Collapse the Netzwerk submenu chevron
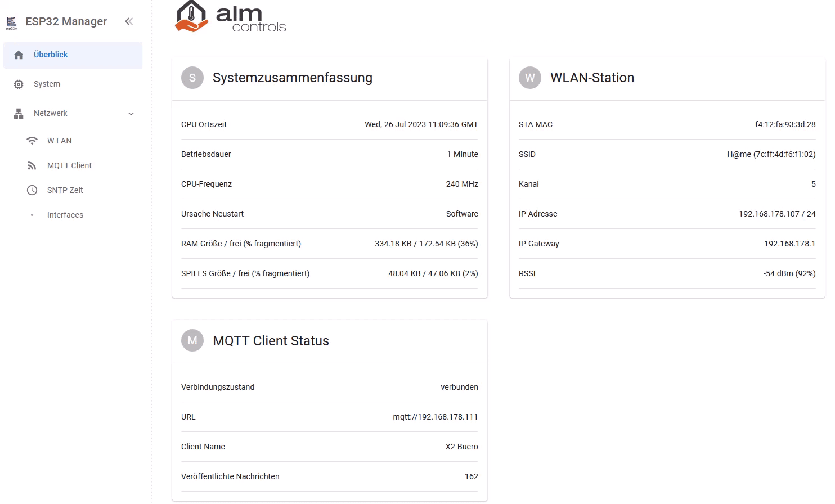The image size is (835, 504). (131, 114)
